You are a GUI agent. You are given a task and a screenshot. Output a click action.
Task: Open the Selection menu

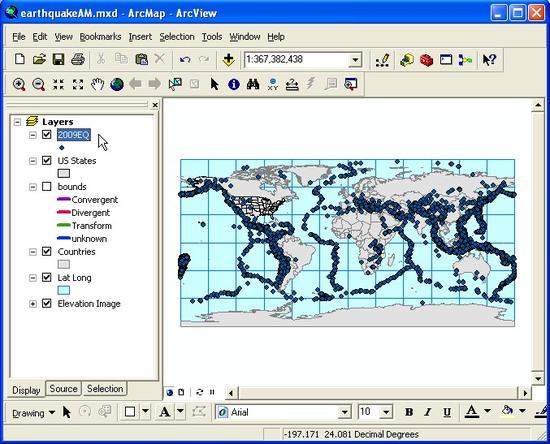[177, 37]
